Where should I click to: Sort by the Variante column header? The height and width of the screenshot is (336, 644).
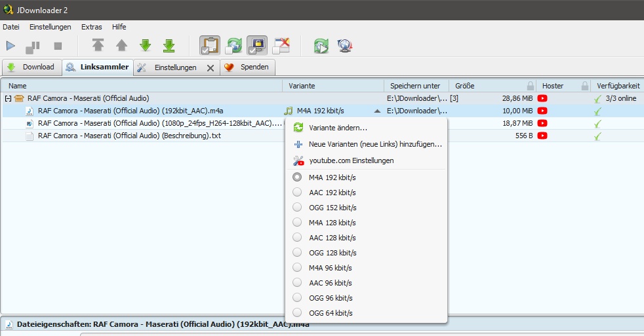click(x=333, y=86)
